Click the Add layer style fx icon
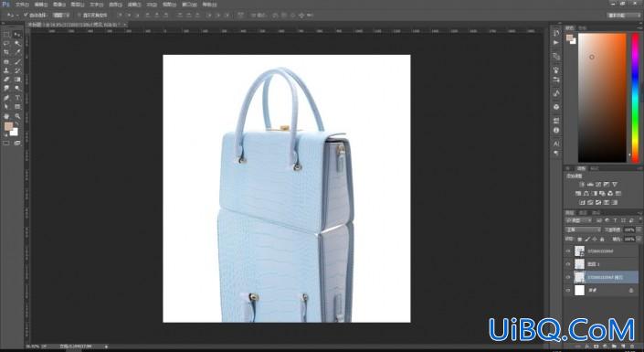 click(587, 347)
